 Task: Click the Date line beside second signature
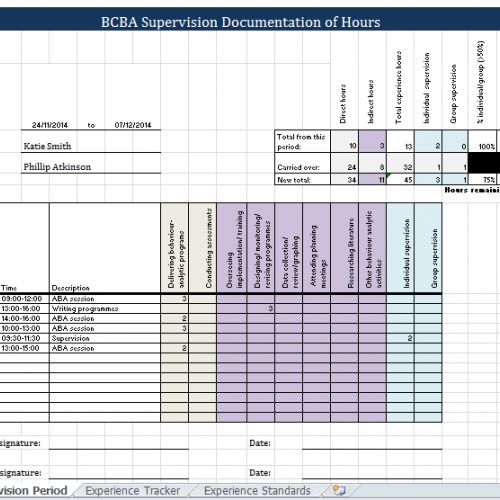click(372, 473)
